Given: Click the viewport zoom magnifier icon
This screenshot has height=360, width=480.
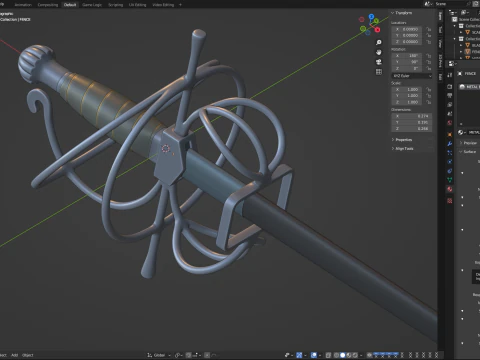Looking at the screenshot, I should pos(379,42).
